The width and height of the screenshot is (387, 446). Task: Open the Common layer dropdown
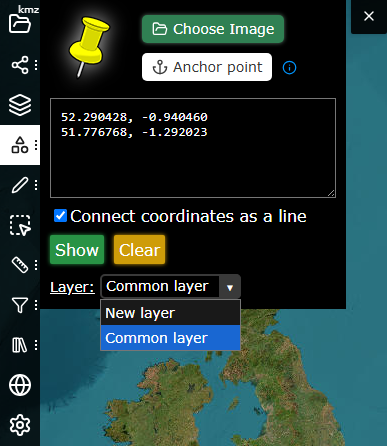[x=170, y=286]
